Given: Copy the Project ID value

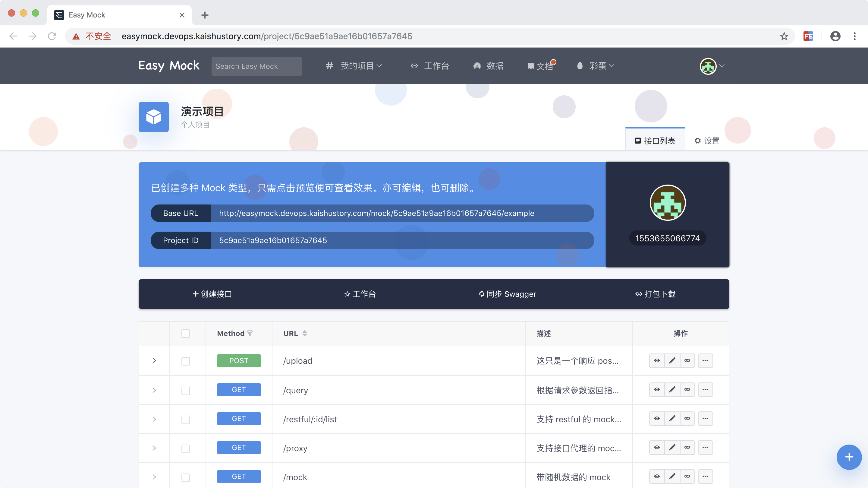Looking at the screenshot, I should click(402, 240).
